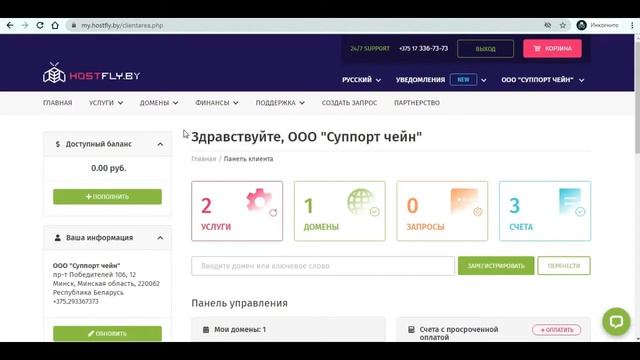Screen dimensions: 640x360
Task: Click the 24/7 SUPPORT label
Action: click(370, 49)
